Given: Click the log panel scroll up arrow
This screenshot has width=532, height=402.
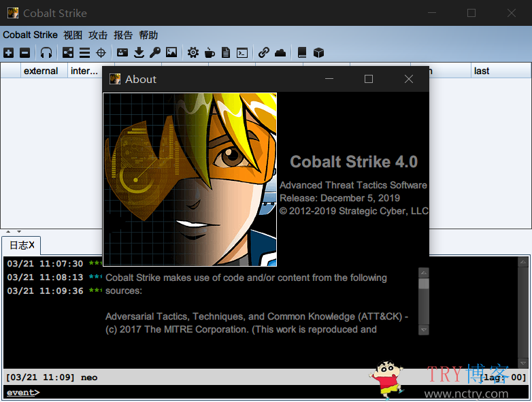Looking at the screenshot, I should (x=523, y=262).
